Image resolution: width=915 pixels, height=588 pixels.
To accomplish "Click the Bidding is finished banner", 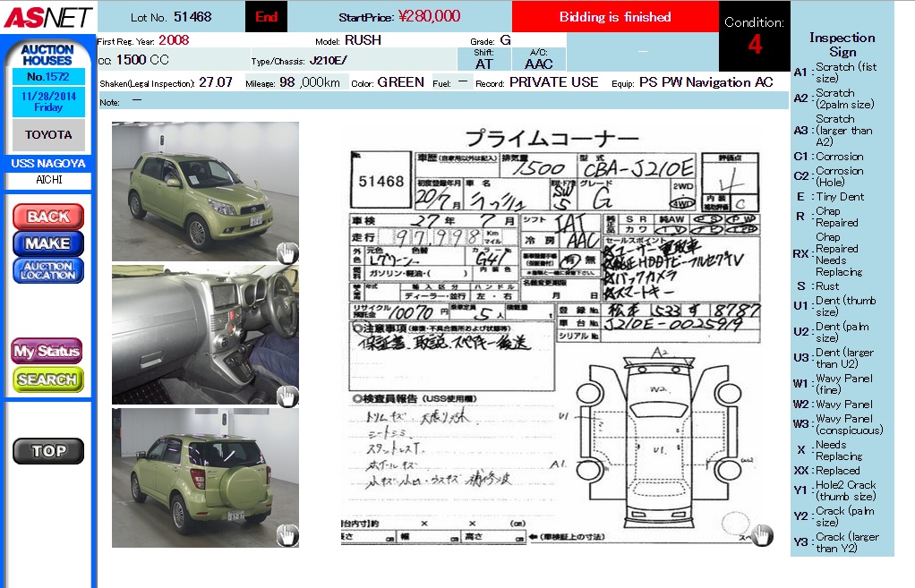I will pyautogui.click(x=615, y=17).
